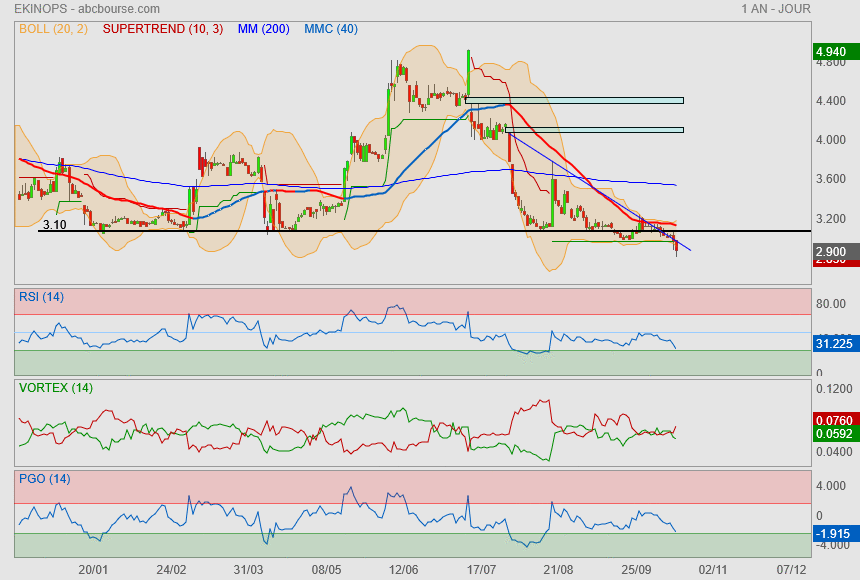Select the PGO (14) panel title
This screenshot has height=580, width=860.
pyautogui.click(x=44, y=479)
